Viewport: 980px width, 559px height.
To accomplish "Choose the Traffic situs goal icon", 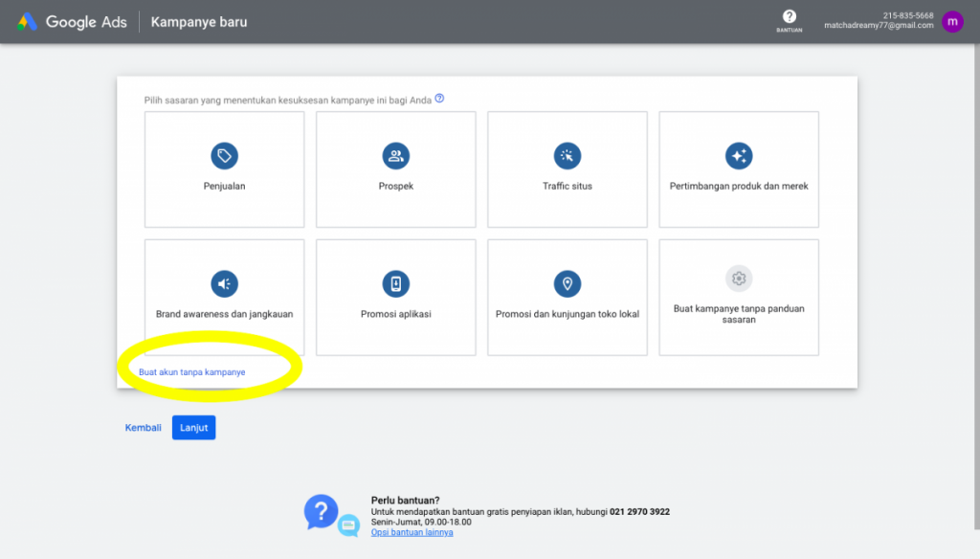I will [x=567, y=155].
